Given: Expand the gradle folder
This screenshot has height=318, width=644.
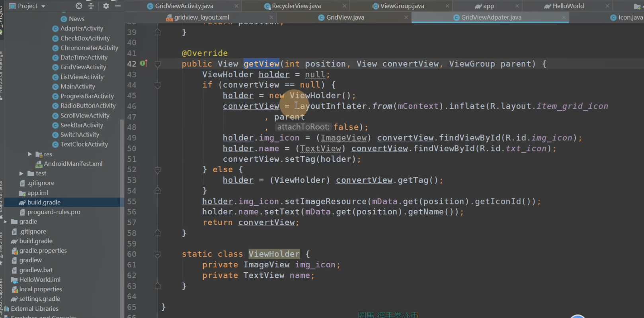Looking at the screenshot, I should (x=6, y=222).
